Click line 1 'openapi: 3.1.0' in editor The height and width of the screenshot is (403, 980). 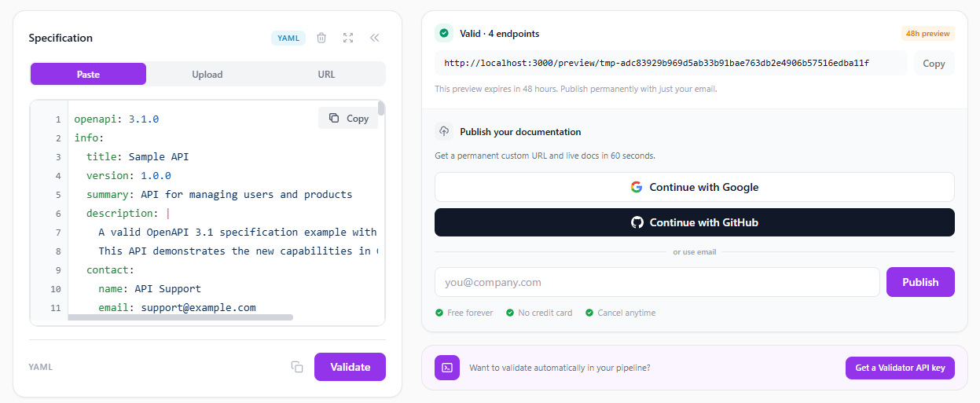coord(116,119)
